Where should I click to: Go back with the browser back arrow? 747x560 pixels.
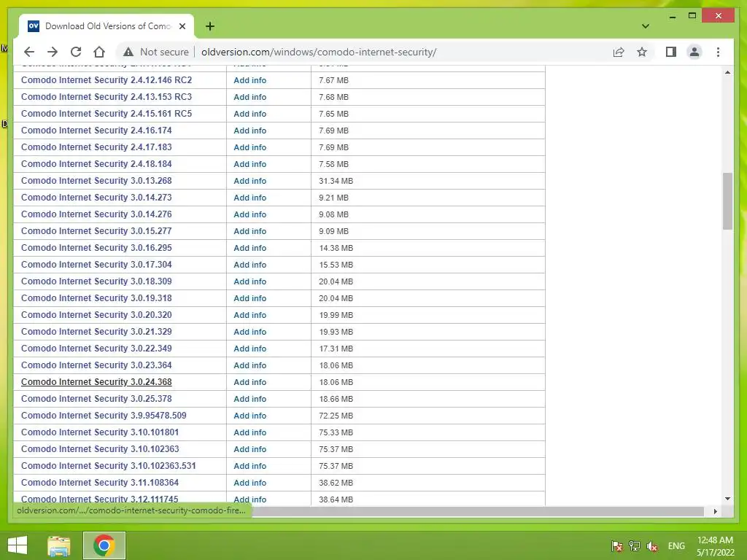(29, 52)
